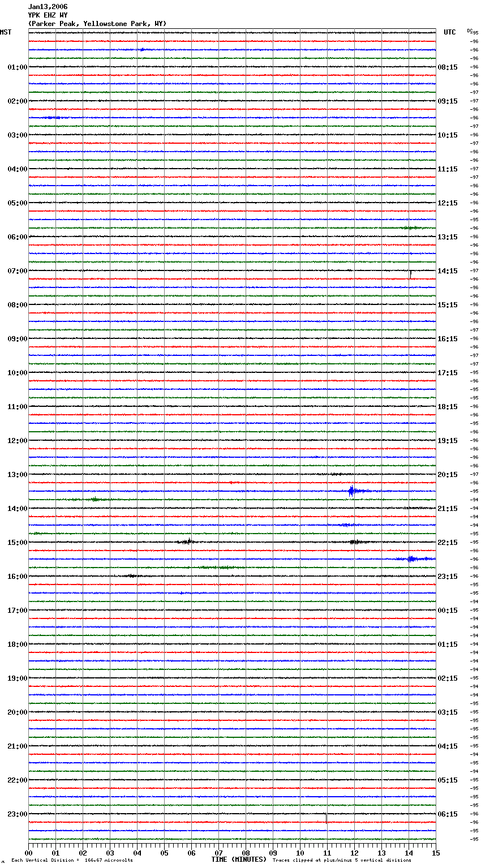Select the 15:00 MST row label
The height and width of the screenshot is (868, 481).
pos(18,543)
